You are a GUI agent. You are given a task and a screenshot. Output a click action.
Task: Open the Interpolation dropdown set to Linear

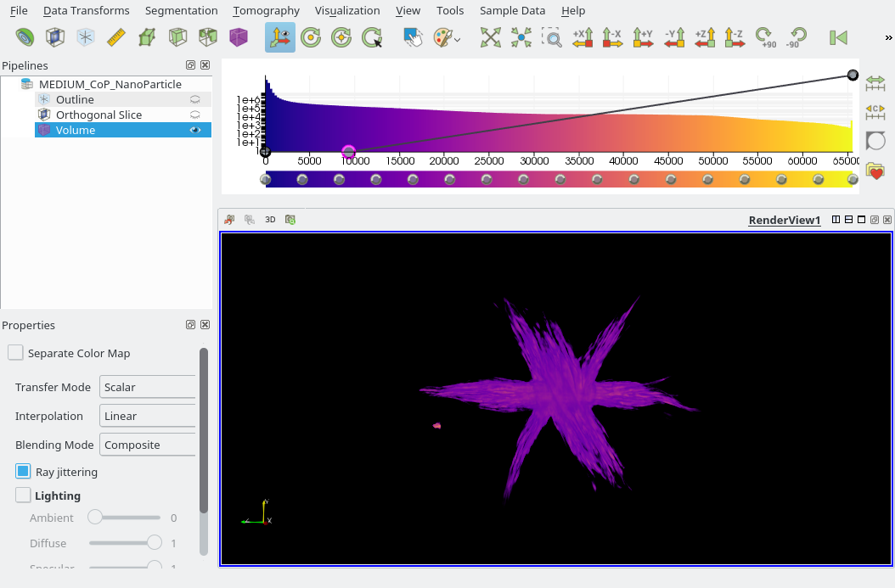148,416
